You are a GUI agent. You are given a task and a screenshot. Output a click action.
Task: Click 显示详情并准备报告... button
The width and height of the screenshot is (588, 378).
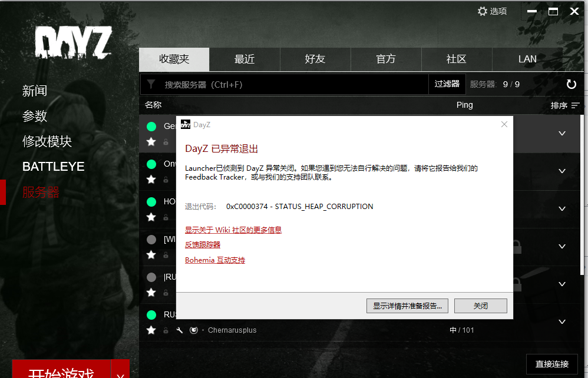407,306
